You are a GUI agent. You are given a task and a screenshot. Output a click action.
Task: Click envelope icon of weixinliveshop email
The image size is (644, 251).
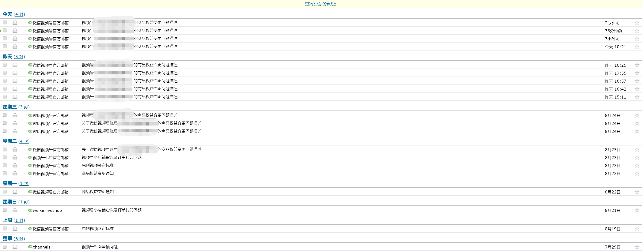(15, 211)
